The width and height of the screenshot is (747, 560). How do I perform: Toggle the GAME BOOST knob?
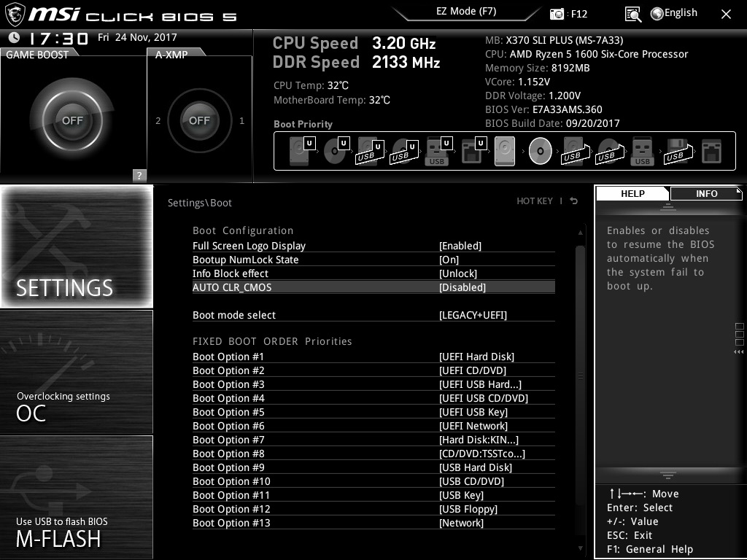[x=72, y=120]
